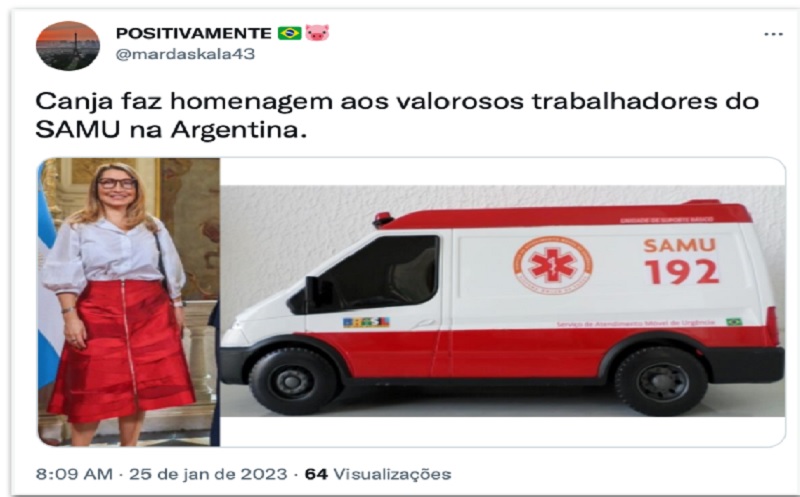Screen dimensions: 800x497
Task: Click the SAMU 192 lettering on the ambulance
Action: pos(681,261)
